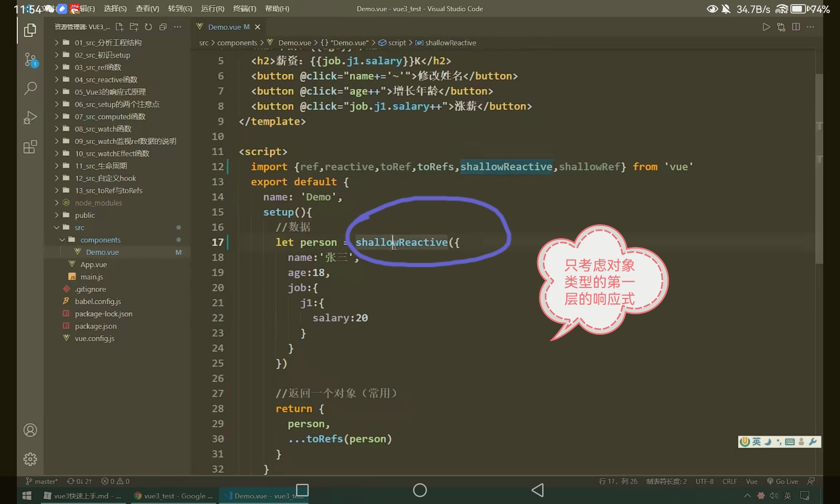Image resolution: width=840 pixels, height=504 pixels.
Task: Open the 终端(T) menu
Action: click(244, 8)
